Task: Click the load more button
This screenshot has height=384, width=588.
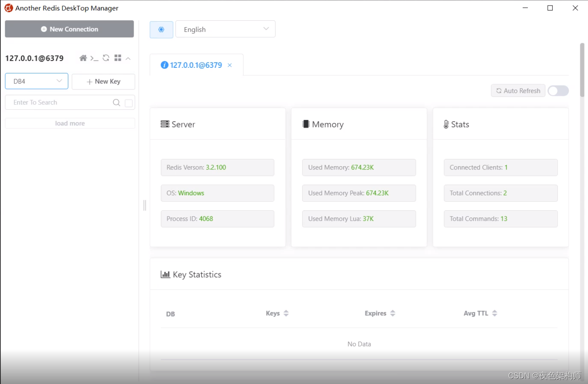Action: tap(70, 123)
